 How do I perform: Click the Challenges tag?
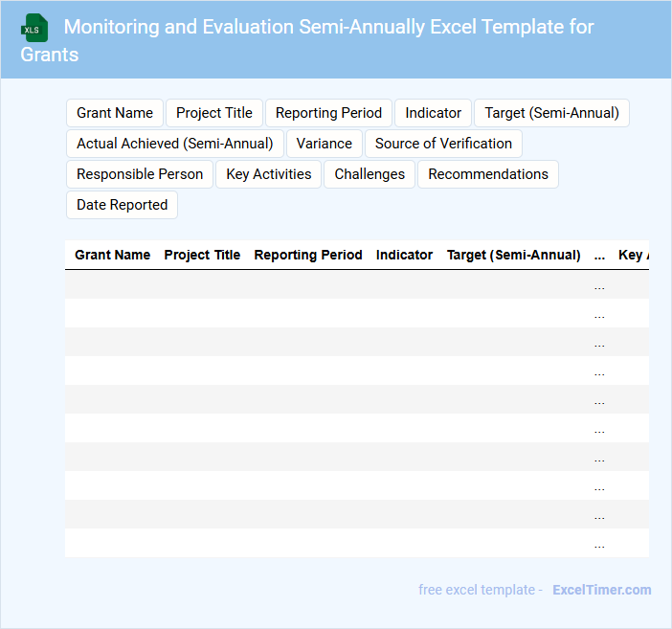click(x=370, y=174)
